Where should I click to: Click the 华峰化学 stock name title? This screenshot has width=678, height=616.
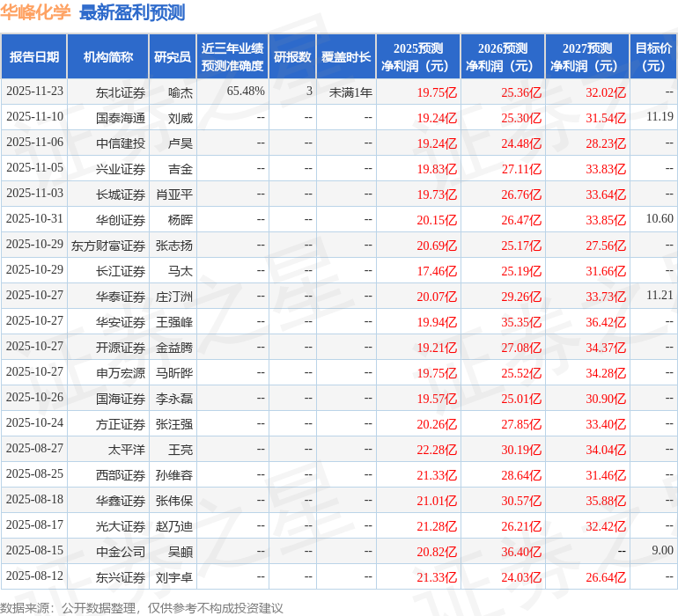pyautogui.click(x=36, y=12)
